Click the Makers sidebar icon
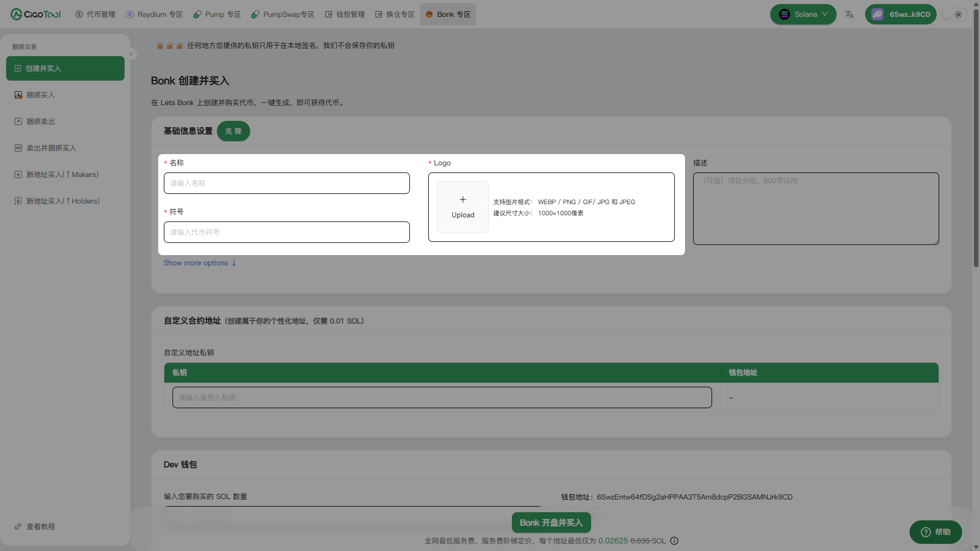 (18, 174)
